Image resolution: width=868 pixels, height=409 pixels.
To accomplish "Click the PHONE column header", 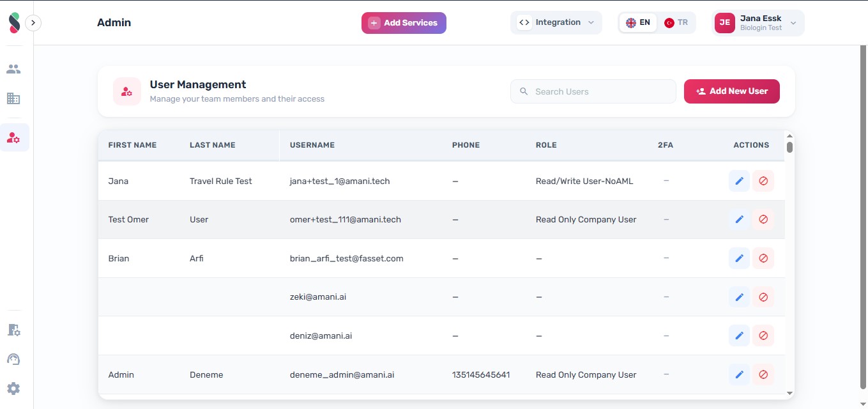I will [466, 145].
